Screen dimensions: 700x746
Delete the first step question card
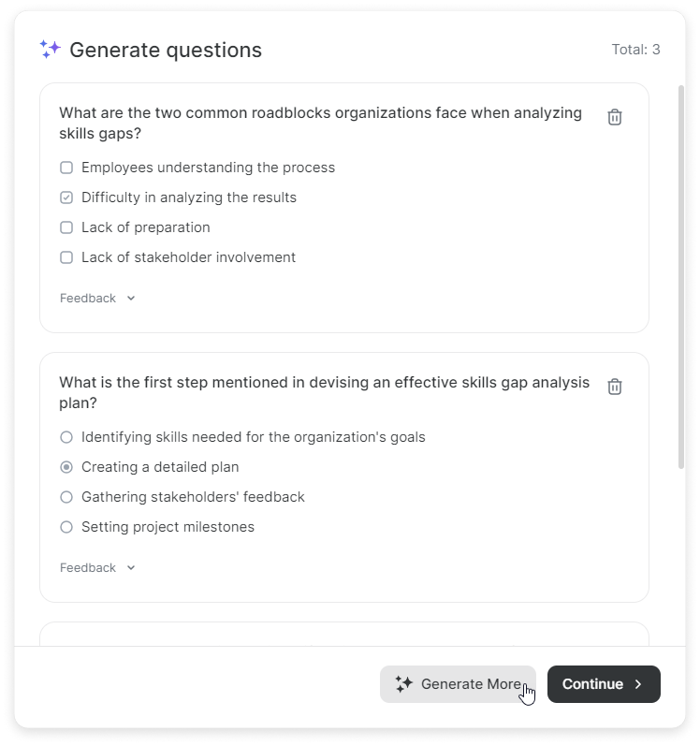point(615,387)
